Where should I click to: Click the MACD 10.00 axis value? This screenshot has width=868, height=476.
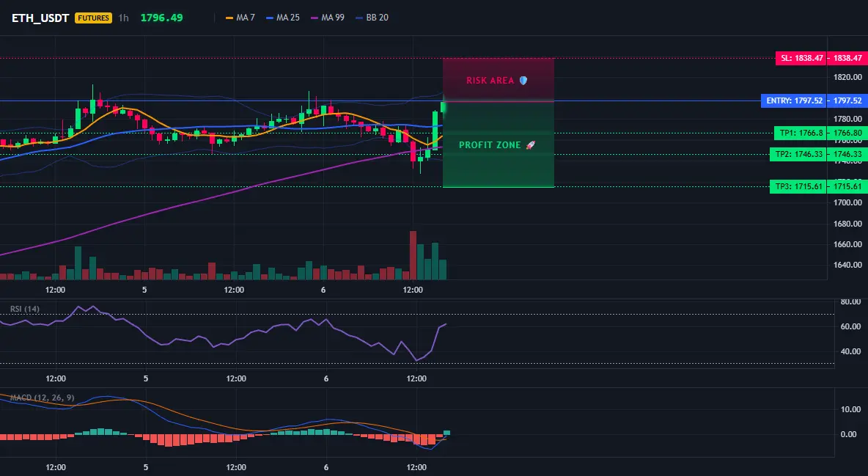(x=851, y=409)
